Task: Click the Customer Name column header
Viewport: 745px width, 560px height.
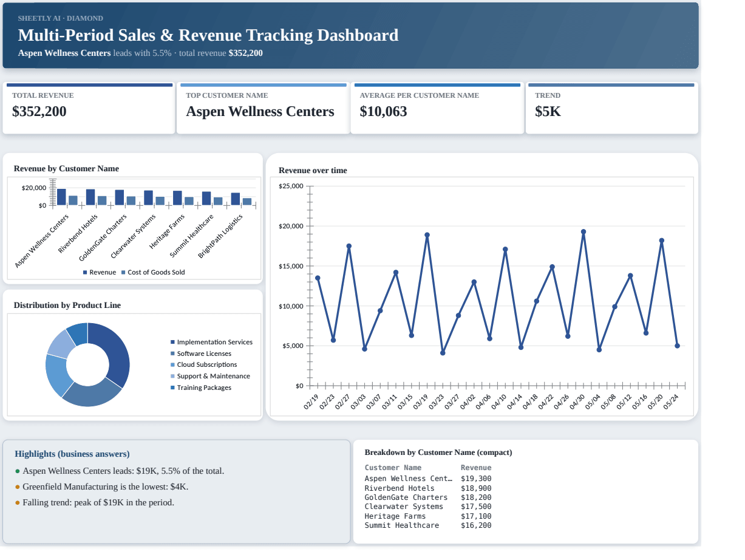Action: (393, 468)
